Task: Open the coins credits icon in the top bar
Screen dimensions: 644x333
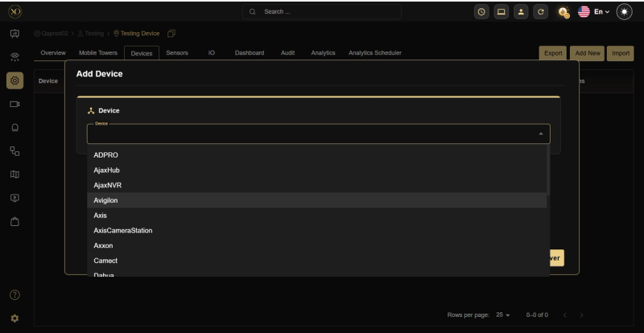Action: (564, 12)
